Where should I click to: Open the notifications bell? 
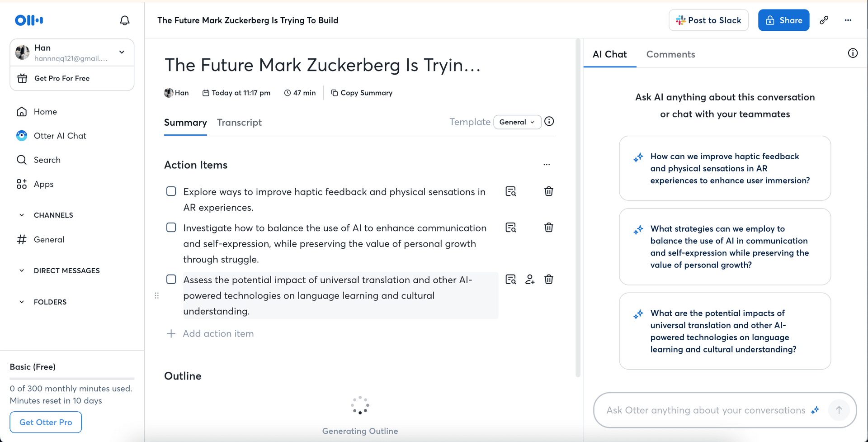pos(125,20)
